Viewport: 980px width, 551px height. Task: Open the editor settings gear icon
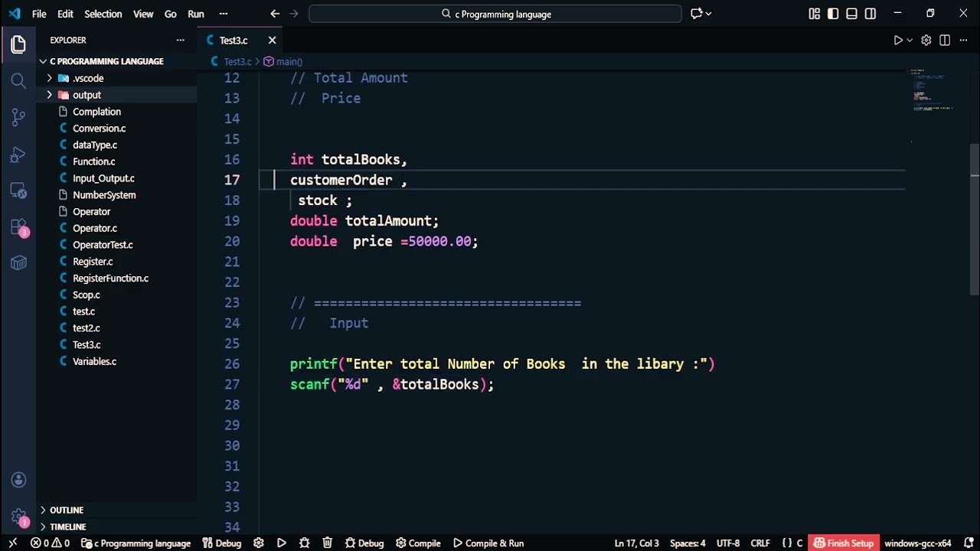coord(926,40)
